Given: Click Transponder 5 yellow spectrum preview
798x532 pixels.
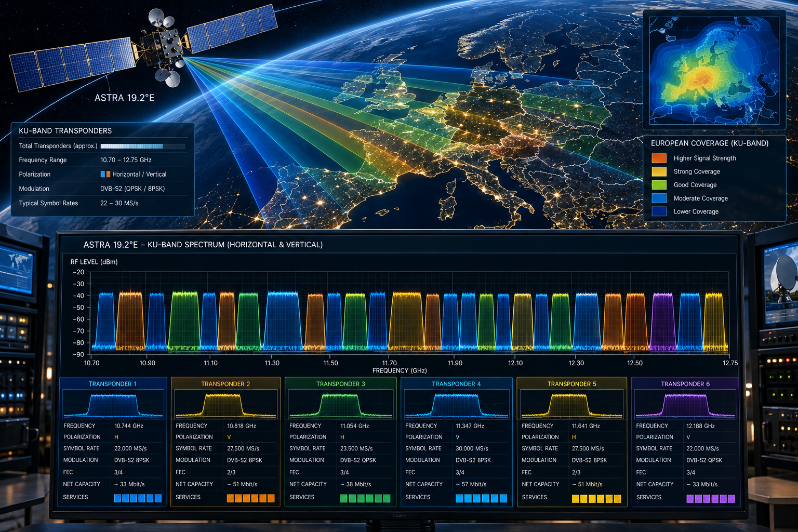Looking at the screenshot, I should coord(571,404).
